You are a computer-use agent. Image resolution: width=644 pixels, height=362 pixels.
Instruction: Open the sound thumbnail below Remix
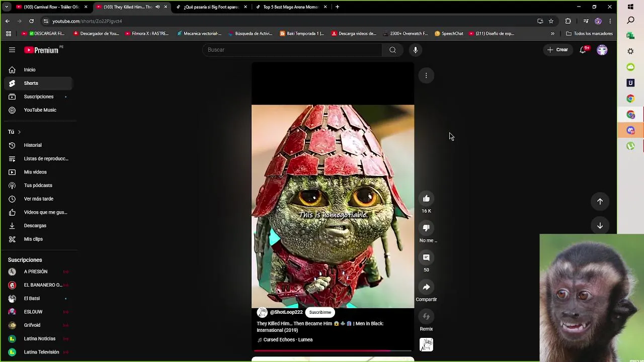pos(426,344)
